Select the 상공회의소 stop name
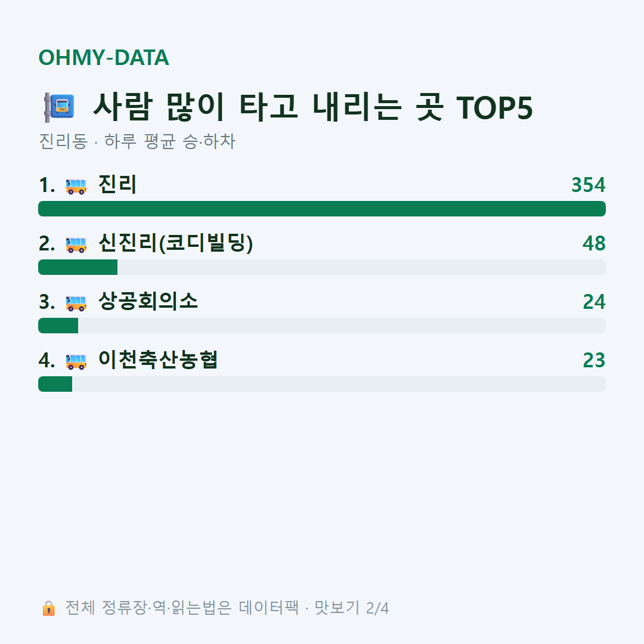644x644 pixels. pos(148,301)
